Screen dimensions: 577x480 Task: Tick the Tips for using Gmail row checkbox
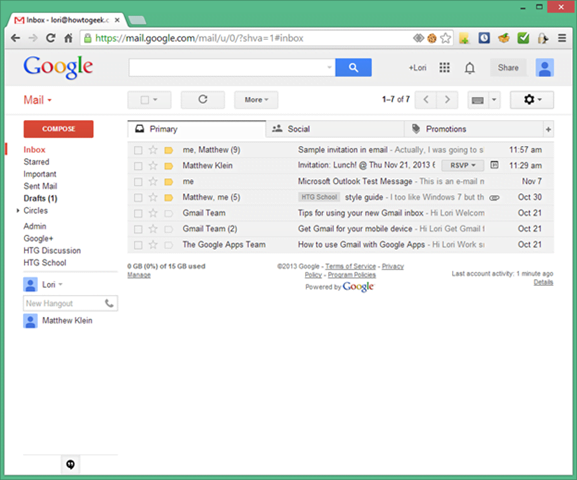(x=138, y=213)
